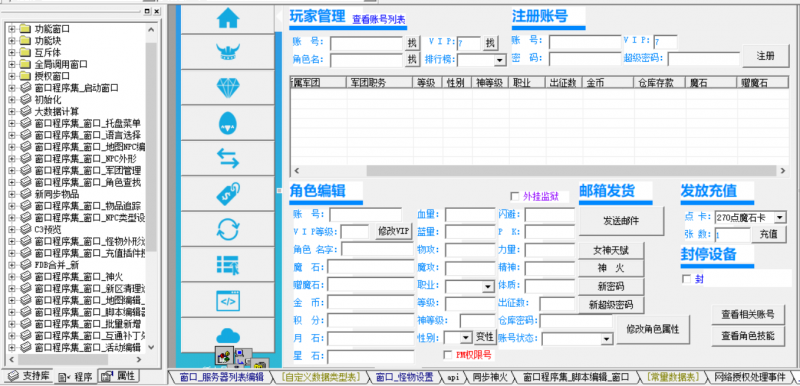Image resolution: width=800 pixels, height=386 pixels.
Task: Open the 窗口_服务器列表编辑 tab
Action: point(221,377)
